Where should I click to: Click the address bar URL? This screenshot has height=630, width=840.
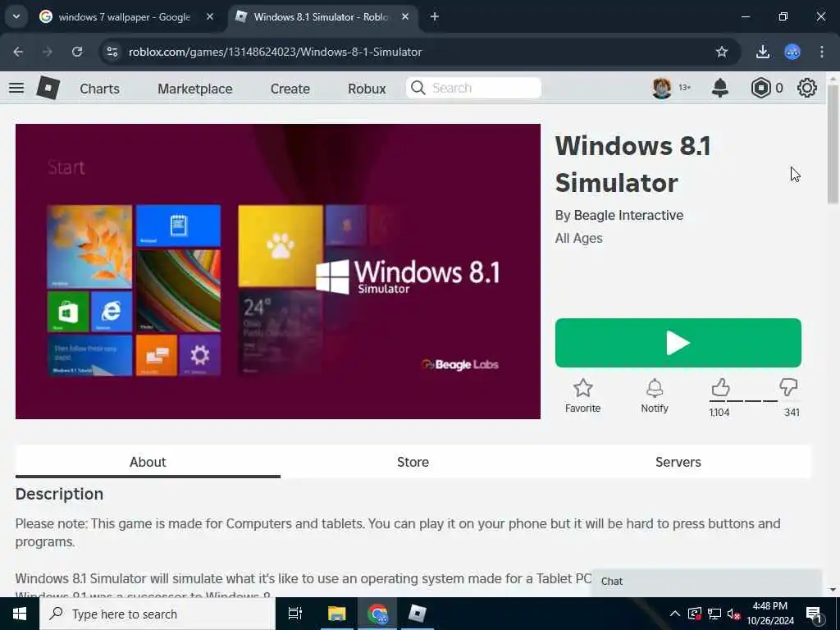tap(276, 52)
